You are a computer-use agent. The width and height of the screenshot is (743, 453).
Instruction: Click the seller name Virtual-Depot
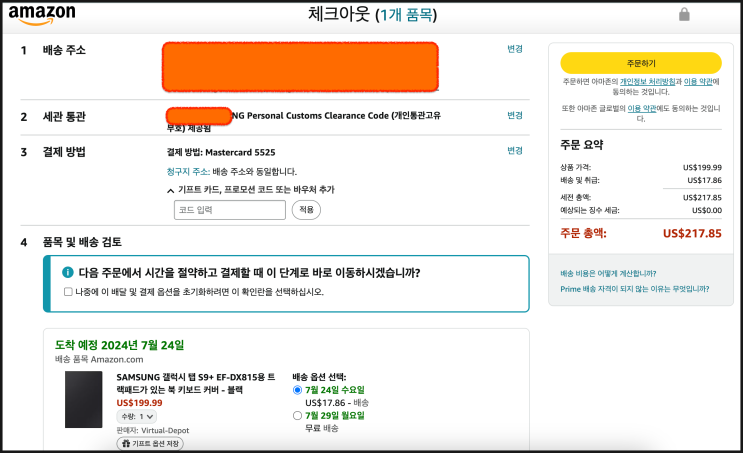pos(165,430)
